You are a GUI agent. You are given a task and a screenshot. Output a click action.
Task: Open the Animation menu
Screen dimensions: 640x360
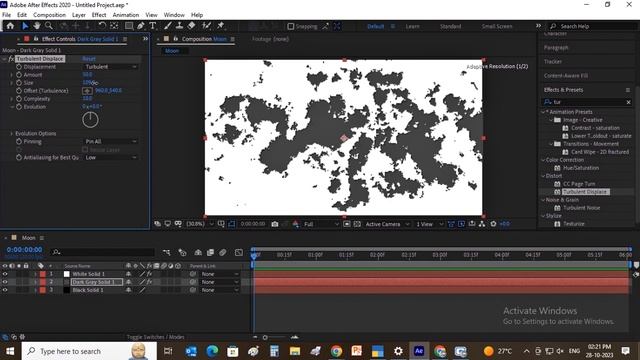pos(126,15)
